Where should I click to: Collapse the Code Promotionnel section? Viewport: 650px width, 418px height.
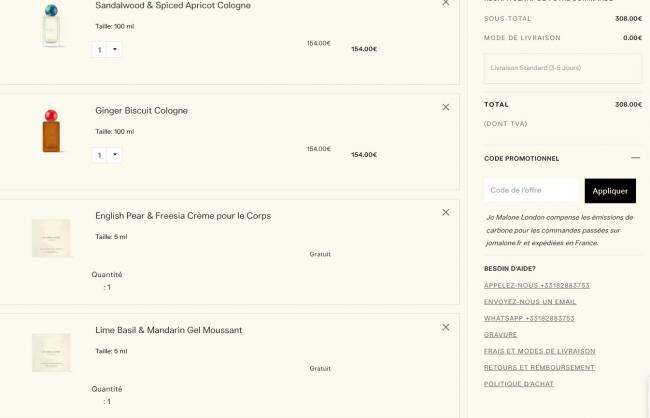635,158
